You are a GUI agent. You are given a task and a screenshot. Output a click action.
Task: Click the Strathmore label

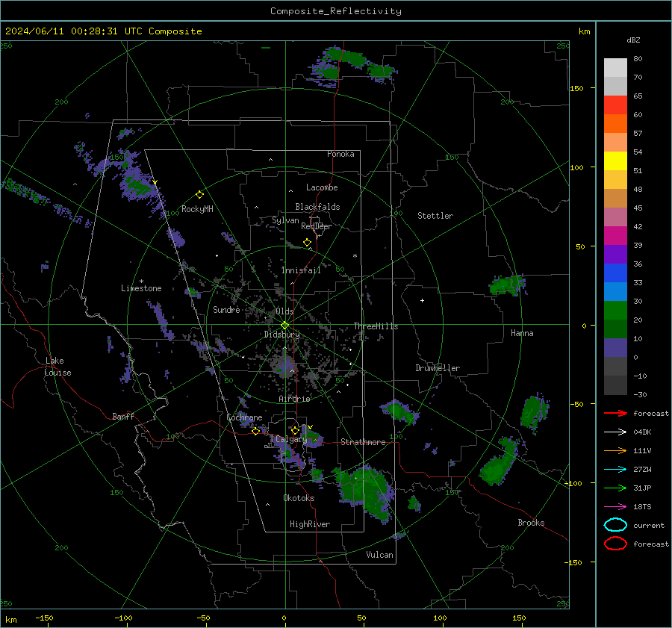point(363,442)
